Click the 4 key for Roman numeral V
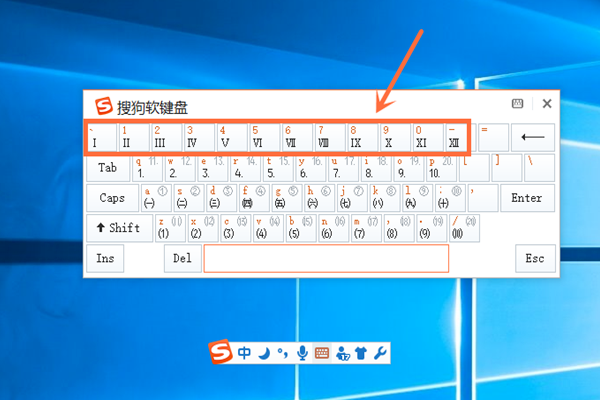The image size is (600, 400). [x=232, y=137]
